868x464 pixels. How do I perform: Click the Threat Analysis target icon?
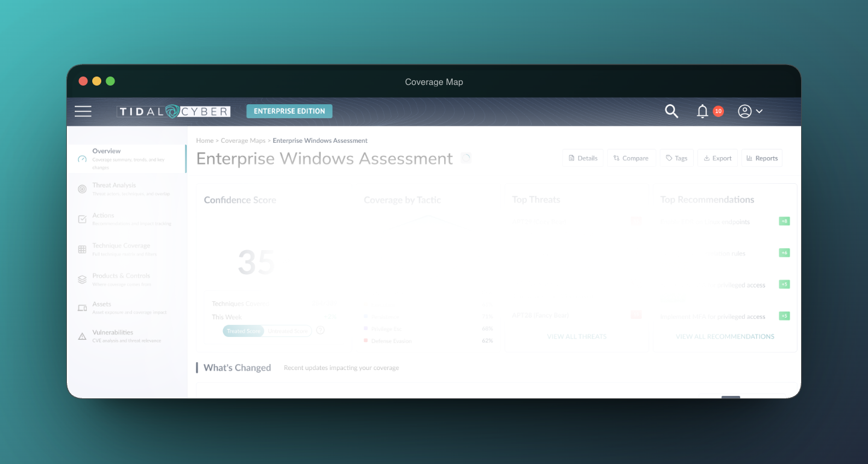pos(83,189)
